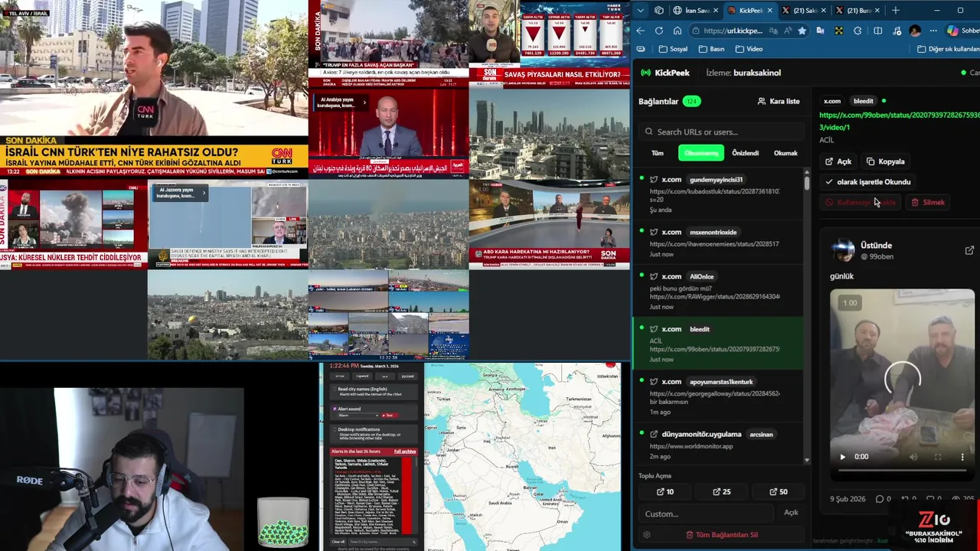Image resolution: width=980 pixels, height=551 pixels.
Task: Click Açık next to the Custom field
Action: coord(791,513)
